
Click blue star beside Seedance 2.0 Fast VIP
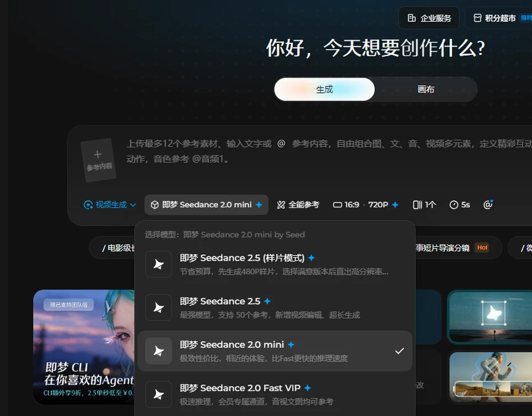point(307,388)
